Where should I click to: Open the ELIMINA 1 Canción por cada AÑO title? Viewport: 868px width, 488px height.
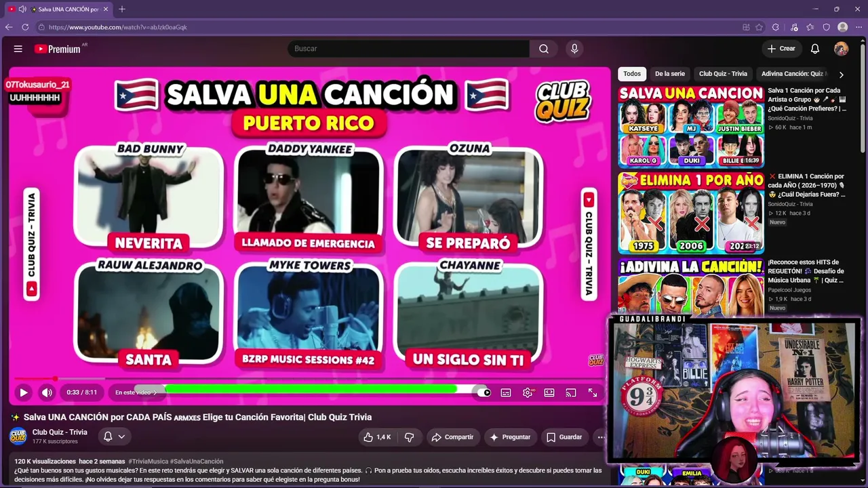point(807,185)
